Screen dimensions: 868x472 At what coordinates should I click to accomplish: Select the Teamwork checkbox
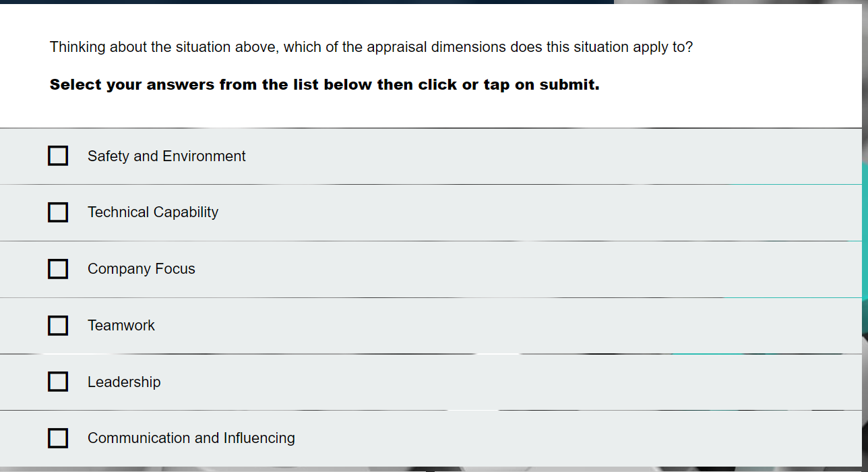click(58, 326)
